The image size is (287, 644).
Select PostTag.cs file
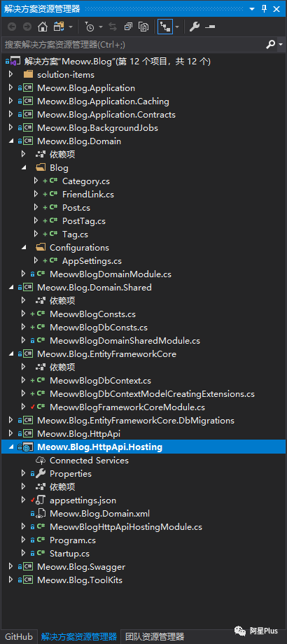[x=84, y=221]
